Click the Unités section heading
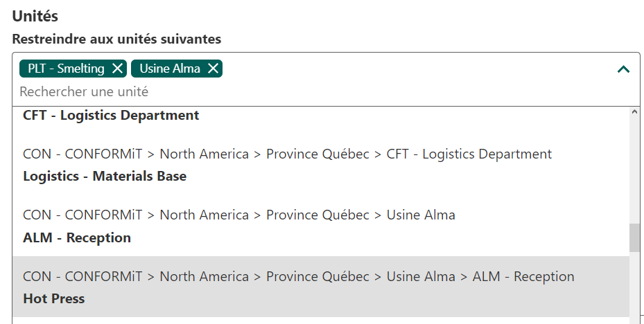 click(35, 16)
